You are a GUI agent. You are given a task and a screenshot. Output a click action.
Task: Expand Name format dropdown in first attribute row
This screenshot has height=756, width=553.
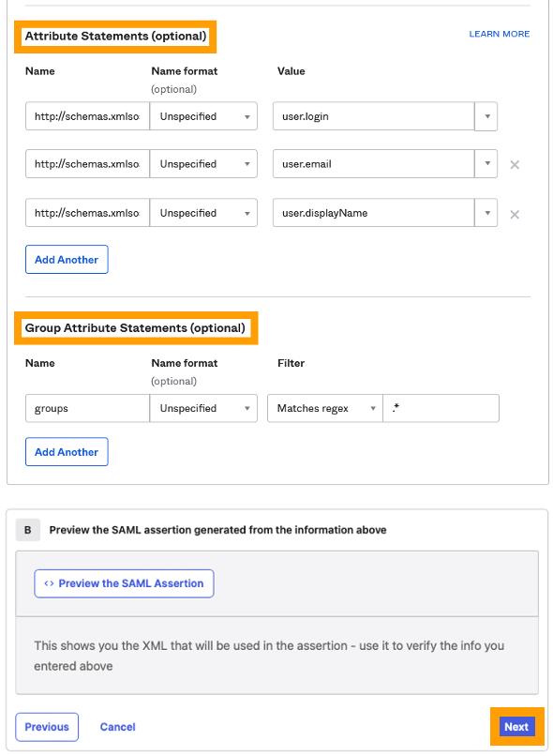tap(203, 116)
